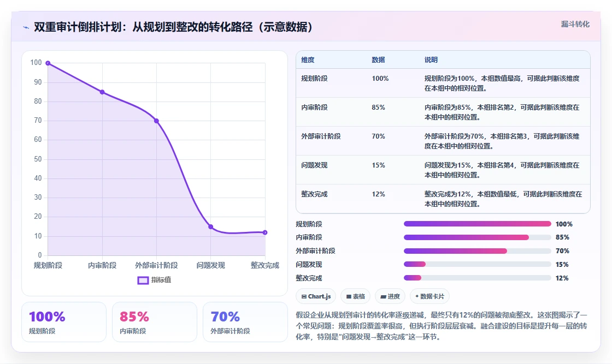Select the 规划阶段 table row label
612x364 pixels.
click(314, 79)
